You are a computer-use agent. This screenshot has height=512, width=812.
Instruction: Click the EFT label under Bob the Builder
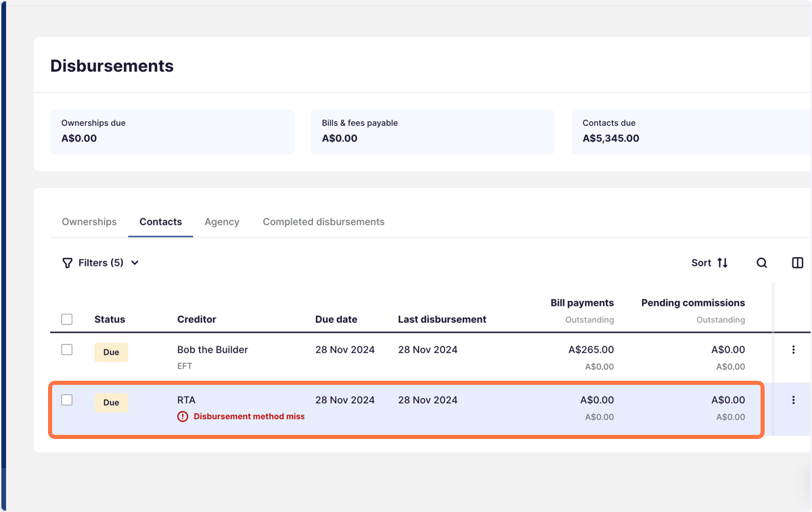(185, 367)
